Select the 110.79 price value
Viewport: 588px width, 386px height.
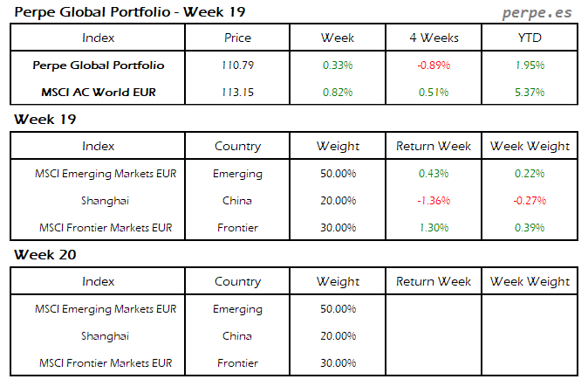tap(237, 65)
